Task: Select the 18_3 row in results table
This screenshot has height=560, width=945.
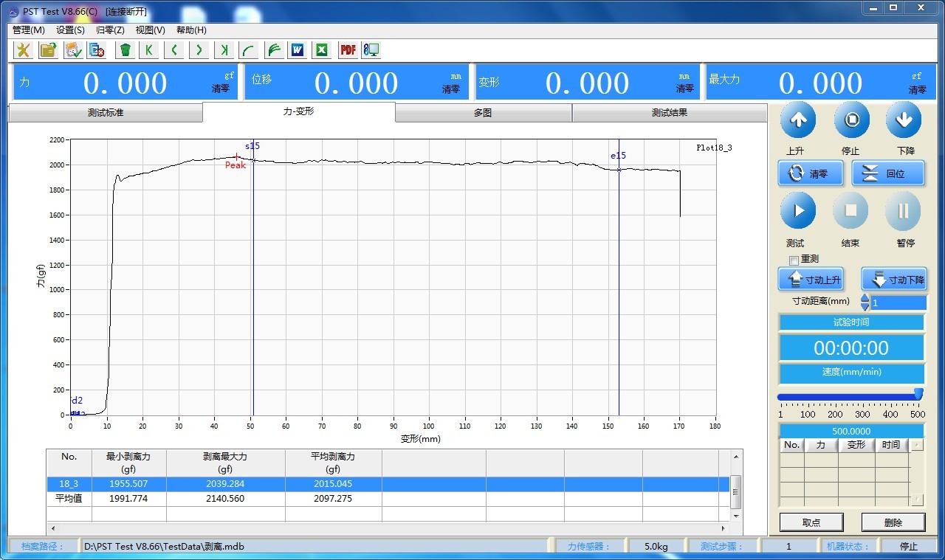Action: pos(221,484)
